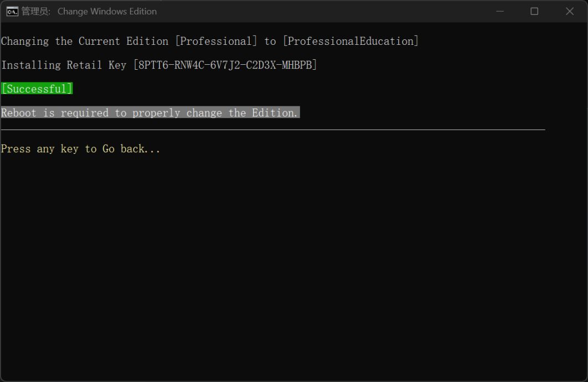Minimize the Change Windows Edition window
Image resolution: width=588 pixels, height=382 pixels.
(x=500, y=11)
